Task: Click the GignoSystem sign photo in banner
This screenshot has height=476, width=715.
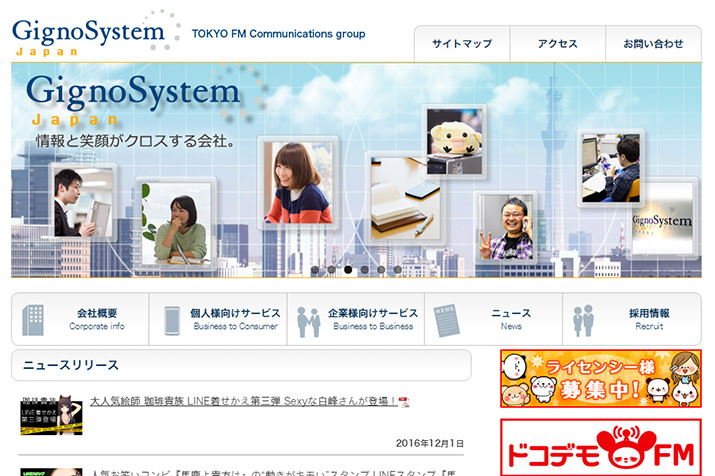Action: pyautogui.click(x=662, y=218)
